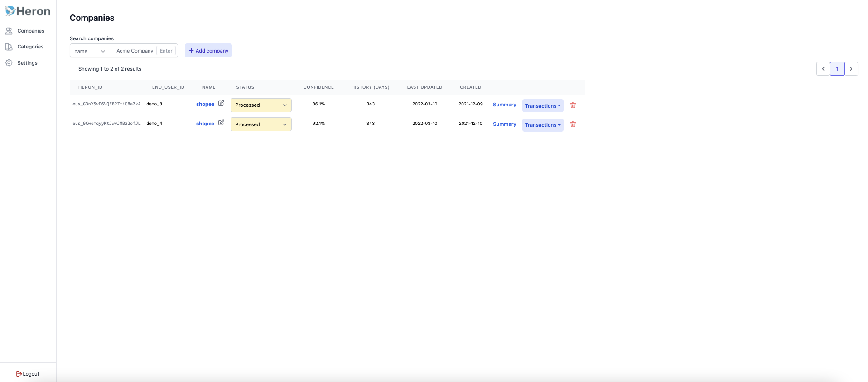Click the END_USER_ID column header
The width and height of the screenshot is (868, 382).
(x=168, y=87)
